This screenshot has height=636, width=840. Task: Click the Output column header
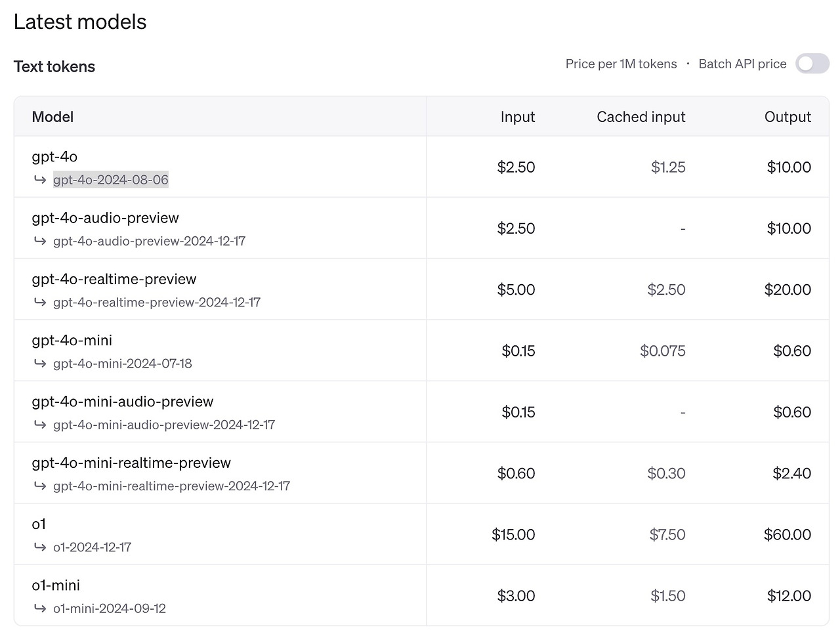[x=787, y=117]
